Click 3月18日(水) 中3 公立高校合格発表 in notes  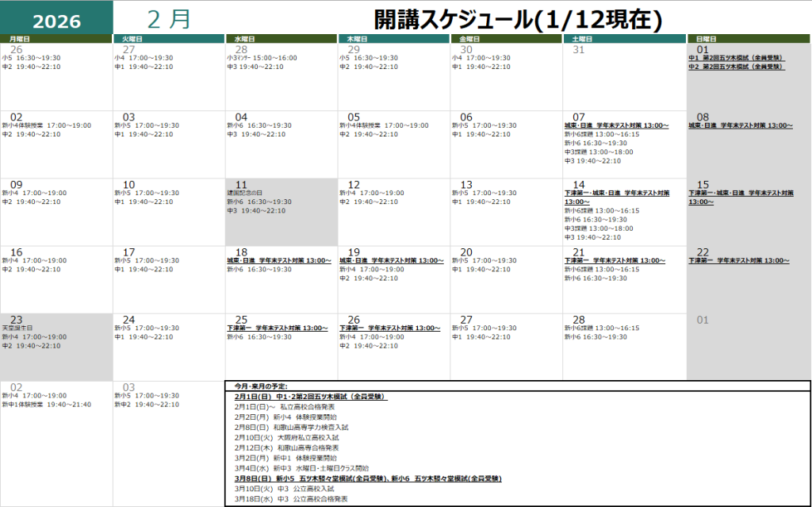click(x=291, y=499)
